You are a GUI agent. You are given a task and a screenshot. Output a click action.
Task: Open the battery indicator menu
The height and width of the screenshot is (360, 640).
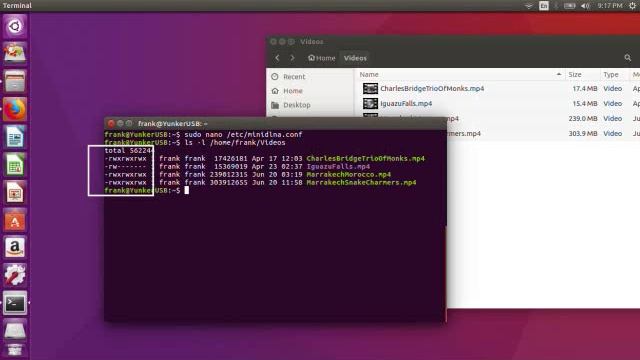click(569, 6)
